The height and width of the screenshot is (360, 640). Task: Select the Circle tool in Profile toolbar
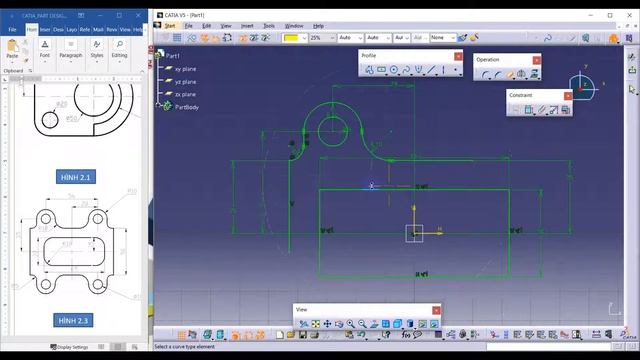393,70
